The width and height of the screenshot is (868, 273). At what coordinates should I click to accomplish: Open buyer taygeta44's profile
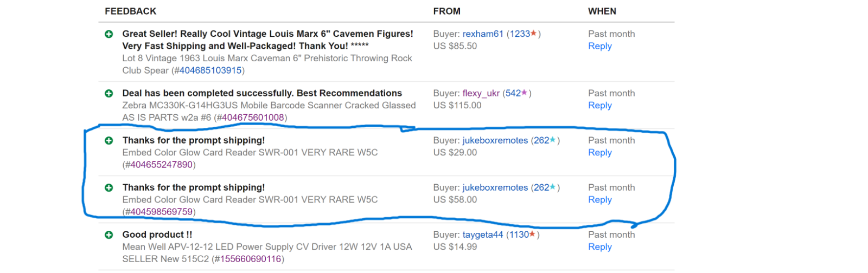[x=482, y=235]
